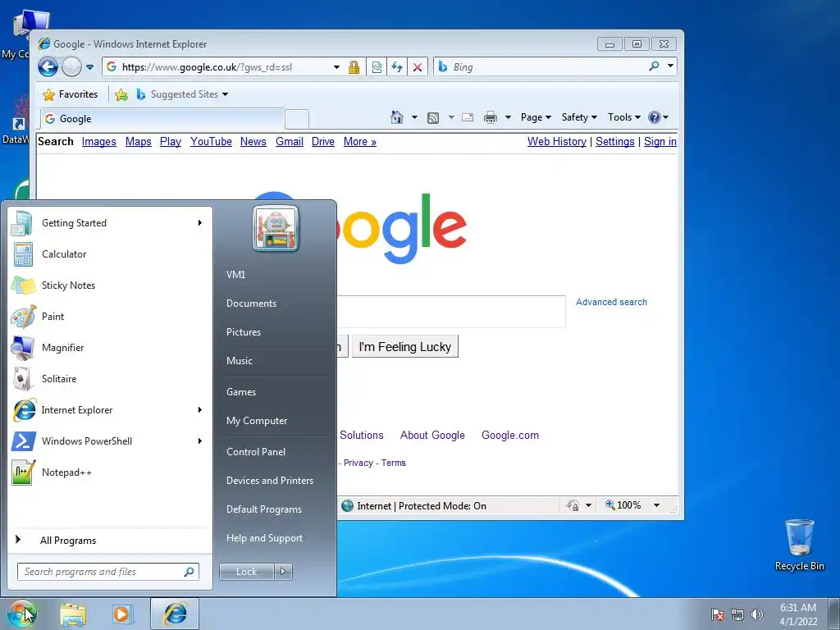Open Web History link

click(x=557, y=141)
